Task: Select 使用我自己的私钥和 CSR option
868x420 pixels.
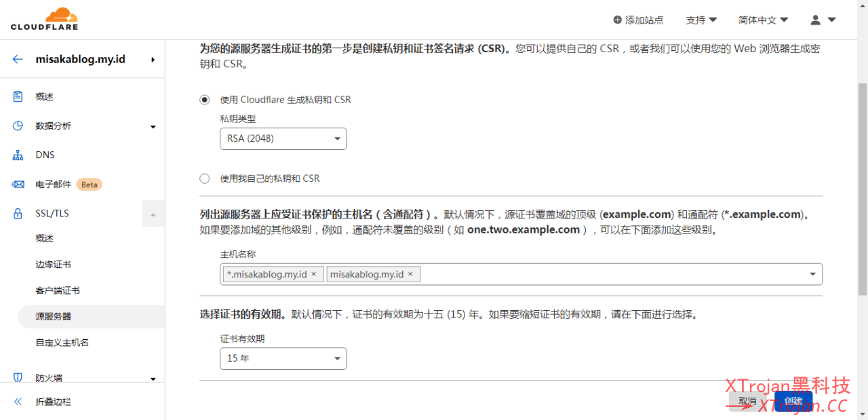Action: click(205, 178)
